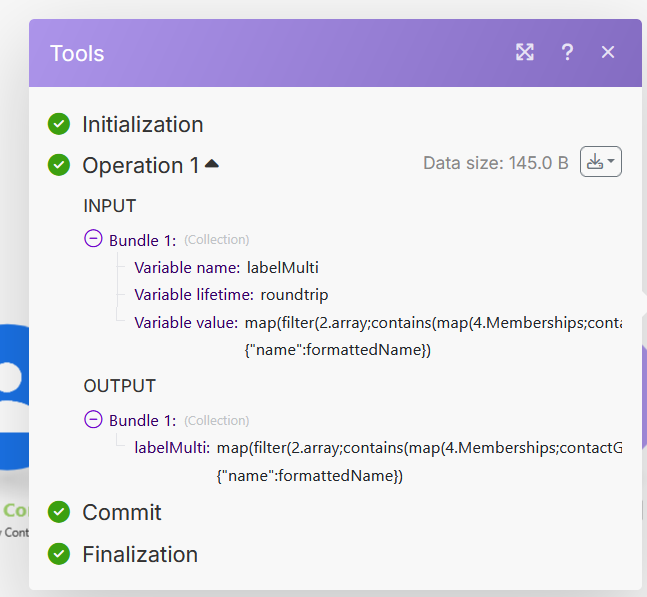Click the blue contacts module icon

pyautogui.click(x=12, y=398)
